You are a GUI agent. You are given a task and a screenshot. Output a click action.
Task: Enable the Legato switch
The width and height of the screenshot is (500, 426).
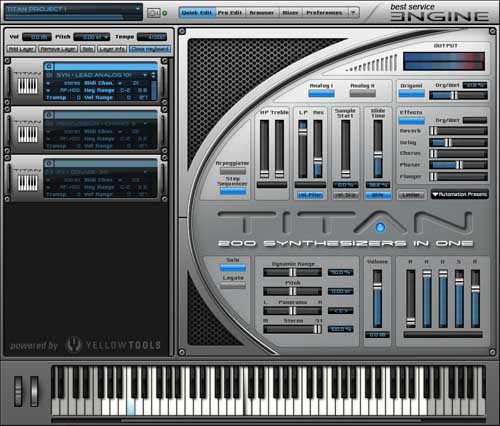pos(233,286)
